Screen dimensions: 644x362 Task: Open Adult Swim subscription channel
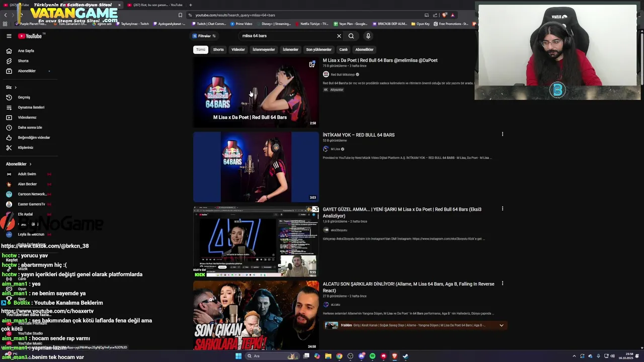27,174
